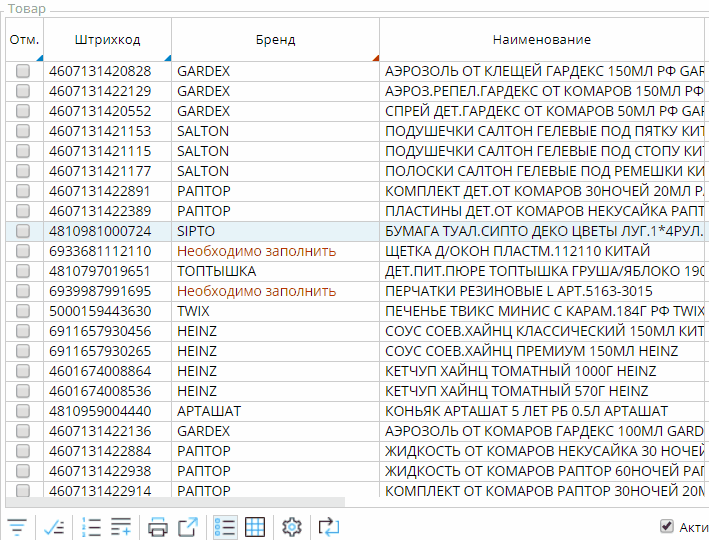Tick checkbox for ТОПТЫШКА row

tap(23, 271)
